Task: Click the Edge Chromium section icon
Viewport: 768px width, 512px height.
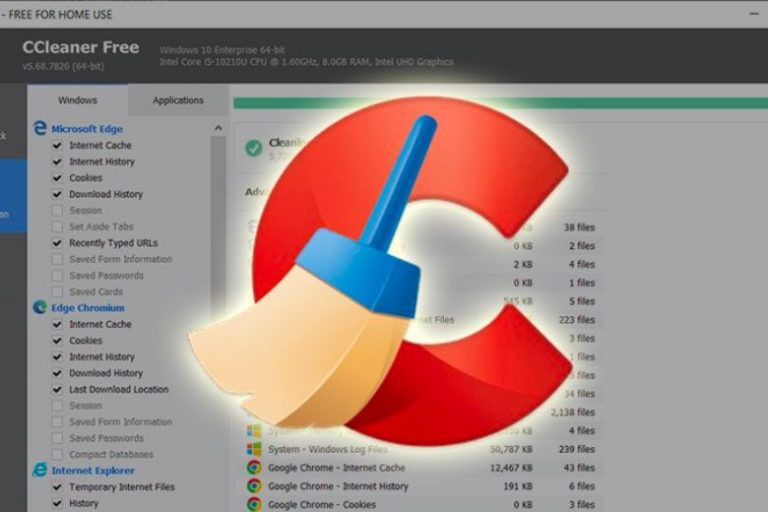Action: pyautogui.click(x=40, y=308)
